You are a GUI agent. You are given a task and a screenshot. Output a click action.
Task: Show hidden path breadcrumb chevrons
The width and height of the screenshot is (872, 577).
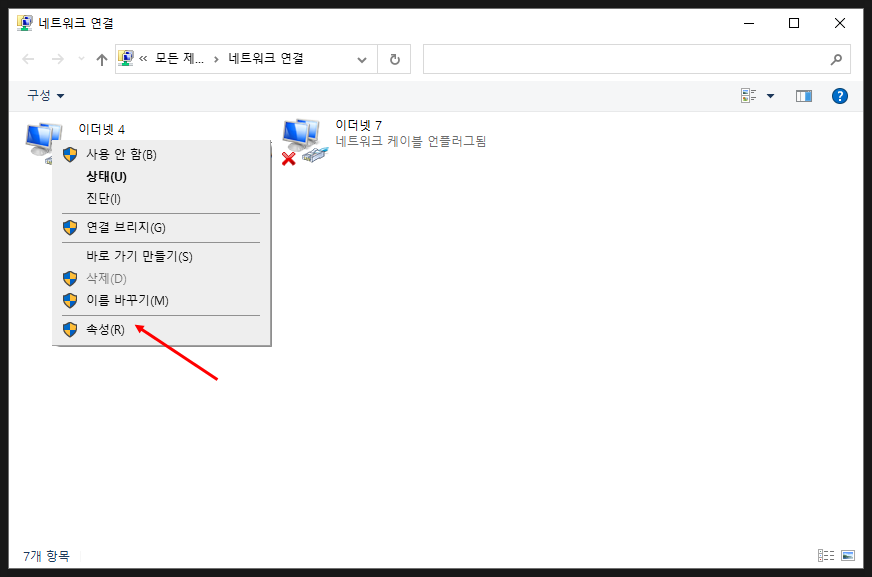click(143, 59)
